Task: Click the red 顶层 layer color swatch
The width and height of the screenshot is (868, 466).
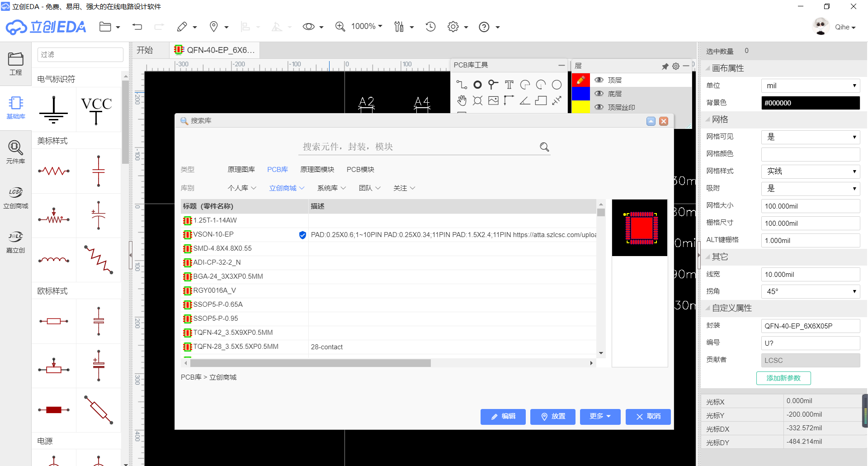Action: pyautogui.click(x=581, y=80)
